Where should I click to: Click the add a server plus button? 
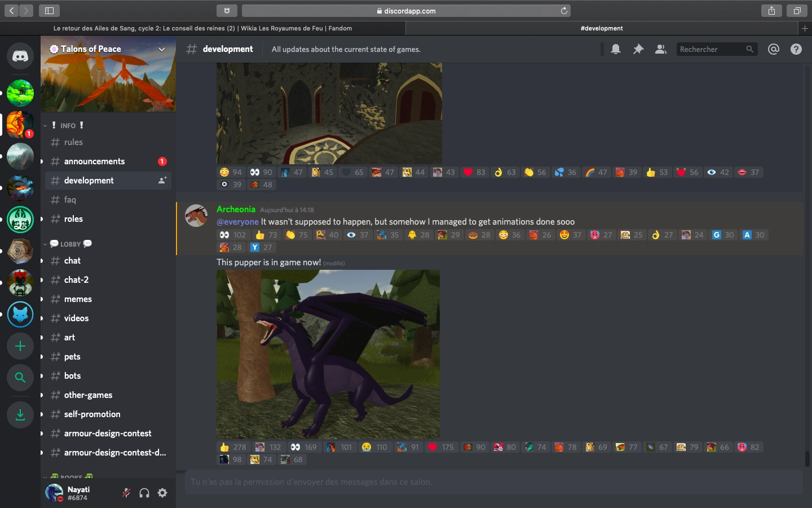(20, 346)
